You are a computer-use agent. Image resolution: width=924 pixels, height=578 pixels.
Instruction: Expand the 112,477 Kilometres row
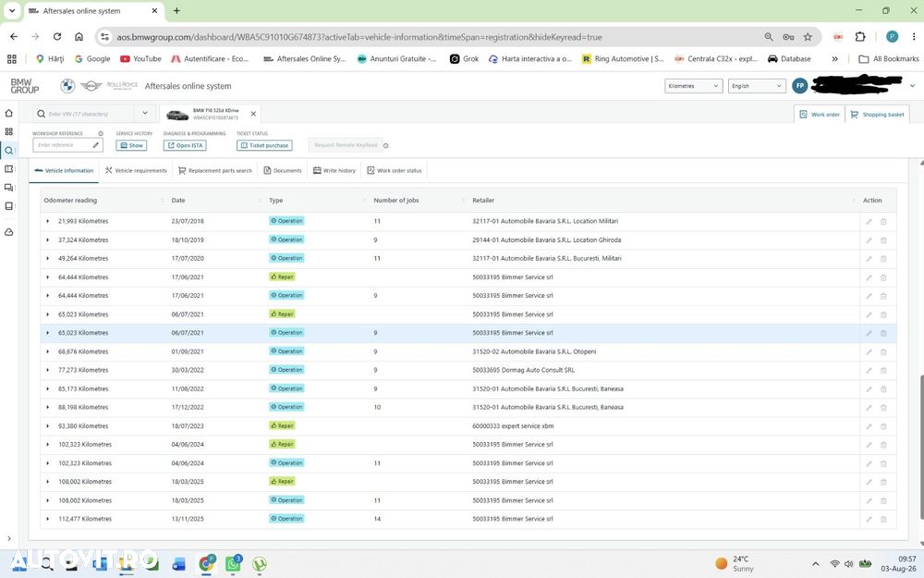point(48,519)
